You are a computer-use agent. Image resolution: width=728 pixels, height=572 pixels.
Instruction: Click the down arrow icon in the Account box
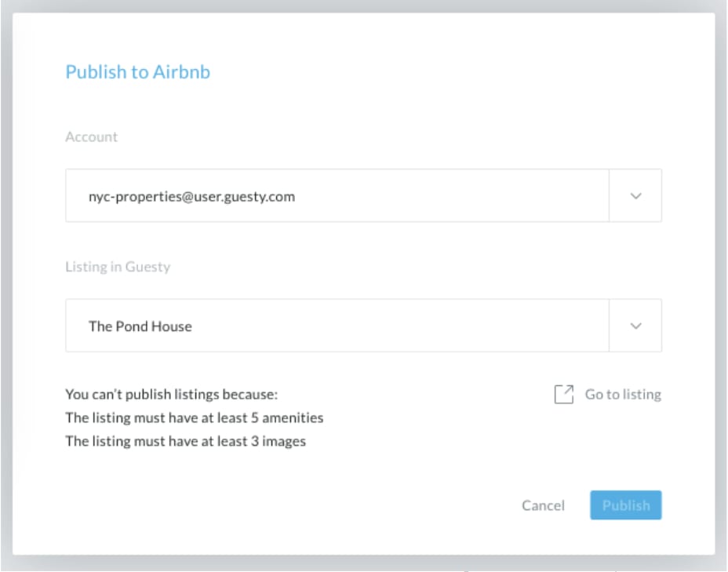coord(635,196)
